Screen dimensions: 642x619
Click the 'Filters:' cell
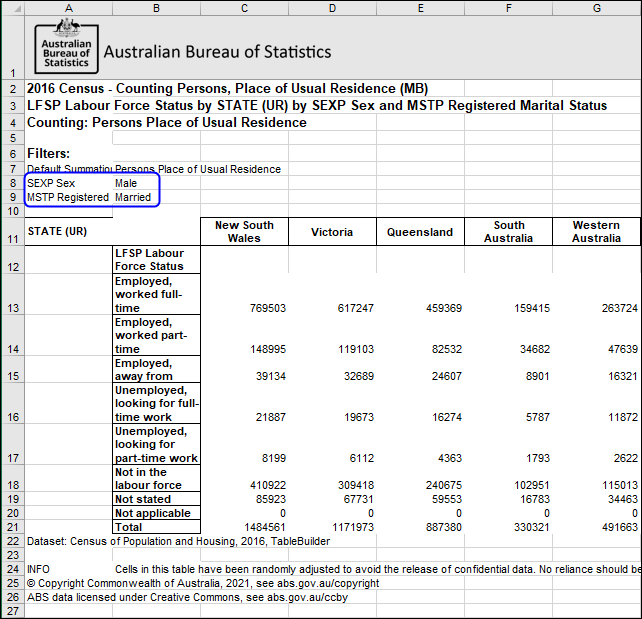coord(48,154)
